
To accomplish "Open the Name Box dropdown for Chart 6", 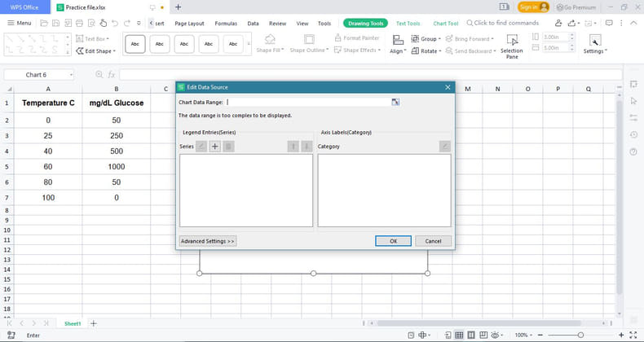I will point(71,75).
